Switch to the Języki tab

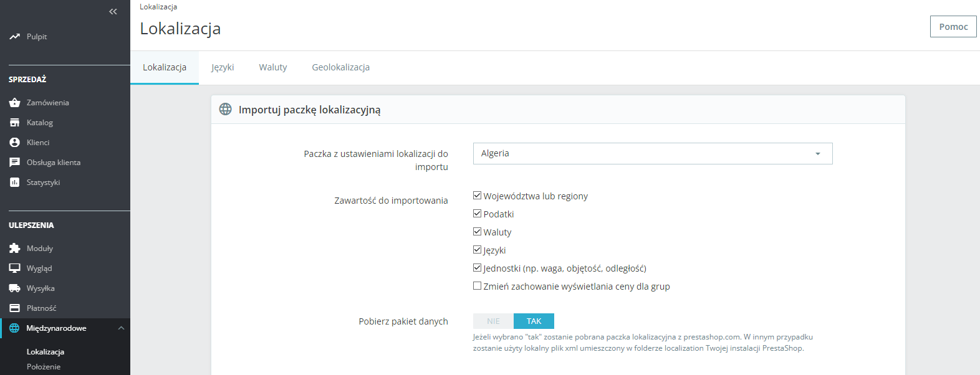223,67
